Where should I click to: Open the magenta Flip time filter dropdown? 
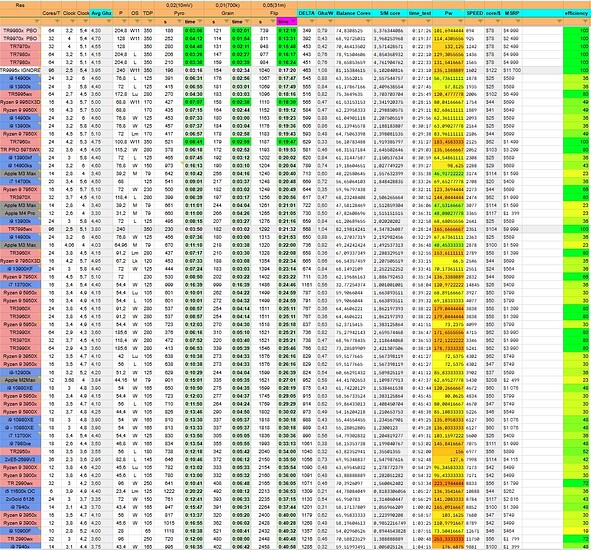[x=294, y=21]
